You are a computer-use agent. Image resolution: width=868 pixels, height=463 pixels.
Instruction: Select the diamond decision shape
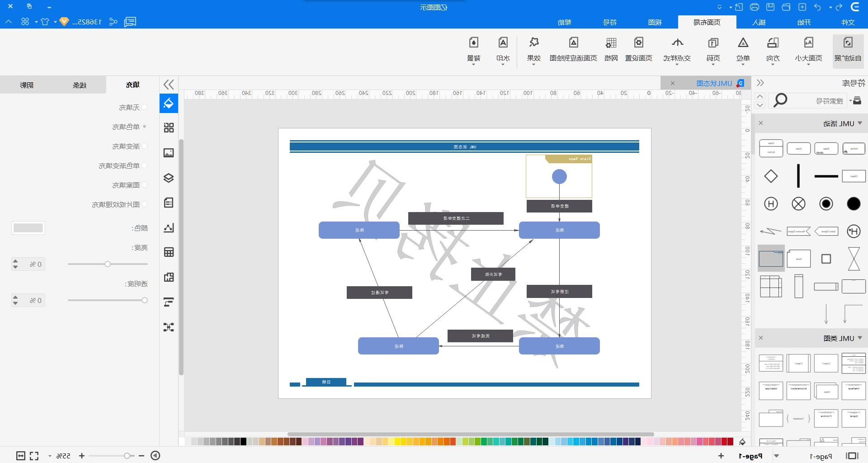tap(771, 176)
